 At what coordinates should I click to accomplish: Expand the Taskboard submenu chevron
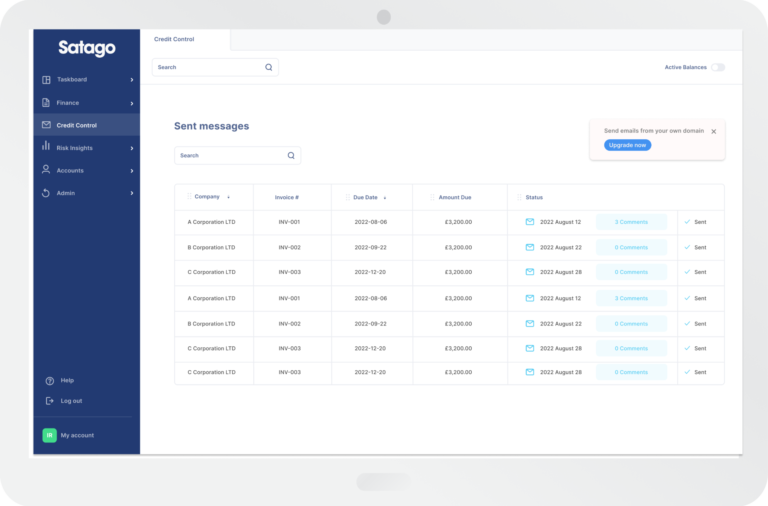tap(132, 80)
